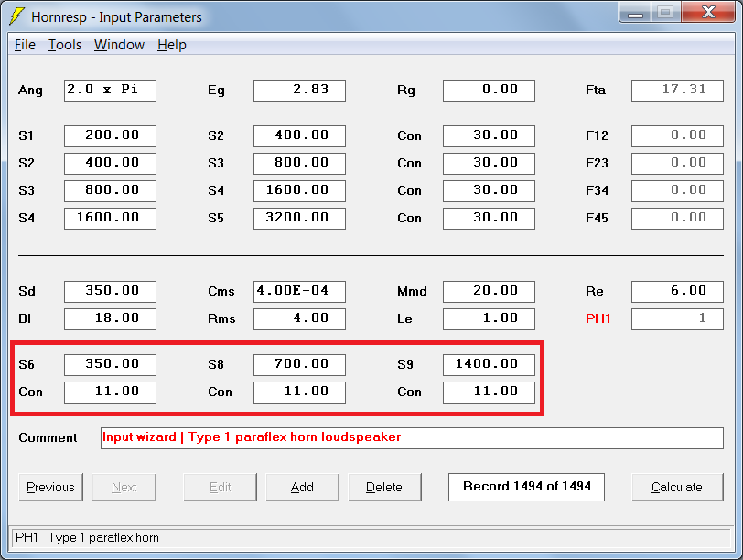The width and height of the screenshot is (743, 560).
Task: Select the Eg field showing 2.83
Action: point(299,91)
